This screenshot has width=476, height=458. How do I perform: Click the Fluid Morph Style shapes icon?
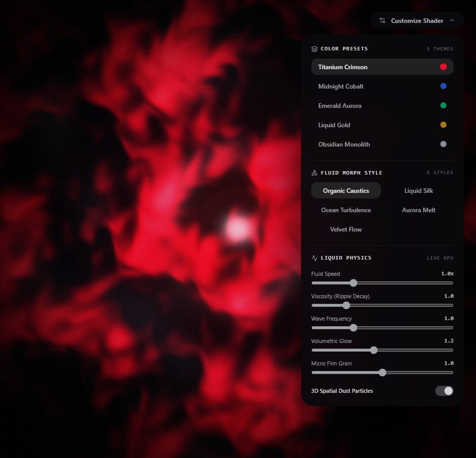coord(314,173)
